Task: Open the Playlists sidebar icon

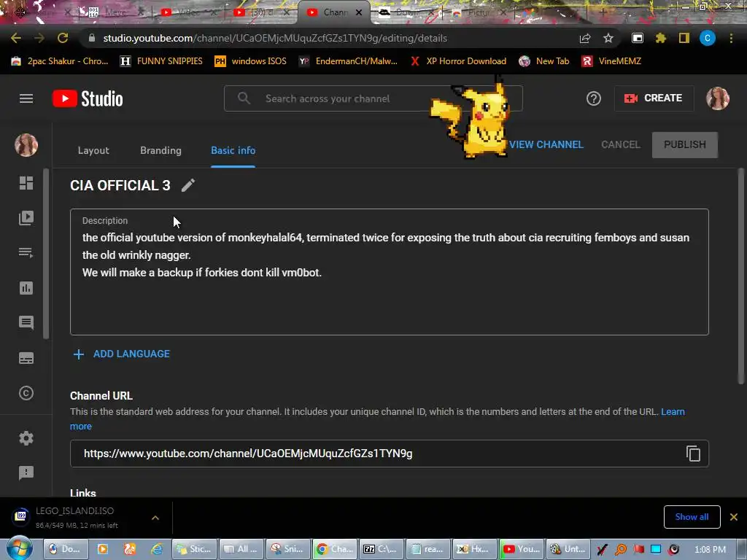Action: pyautogui.click(x=26, y=252)
